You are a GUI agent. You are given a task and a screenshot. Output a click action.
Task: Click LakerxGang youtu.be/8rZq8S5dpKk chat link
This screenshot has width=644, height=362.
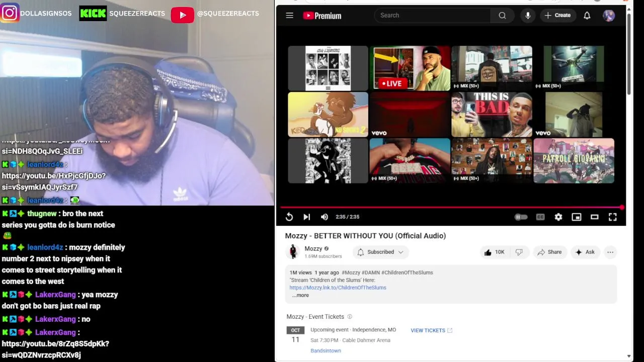55,349
